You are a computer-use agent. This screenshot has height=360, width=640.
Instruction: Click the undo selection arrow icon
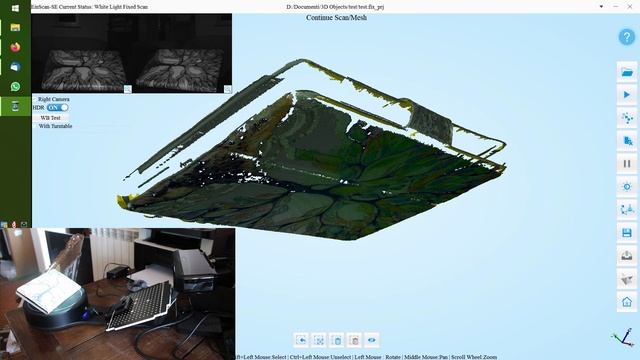(x=301, y=340)
